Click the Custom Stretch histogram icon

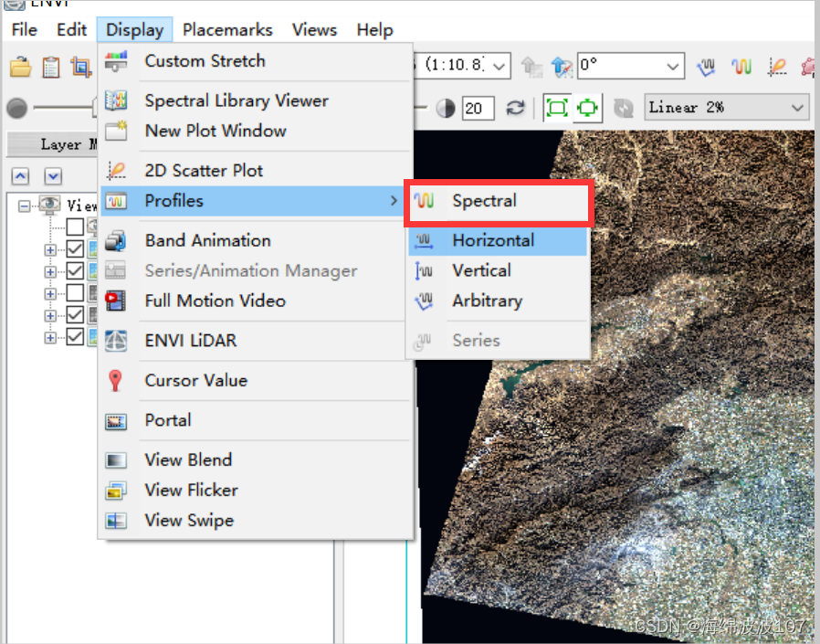[x=116, y=61]
